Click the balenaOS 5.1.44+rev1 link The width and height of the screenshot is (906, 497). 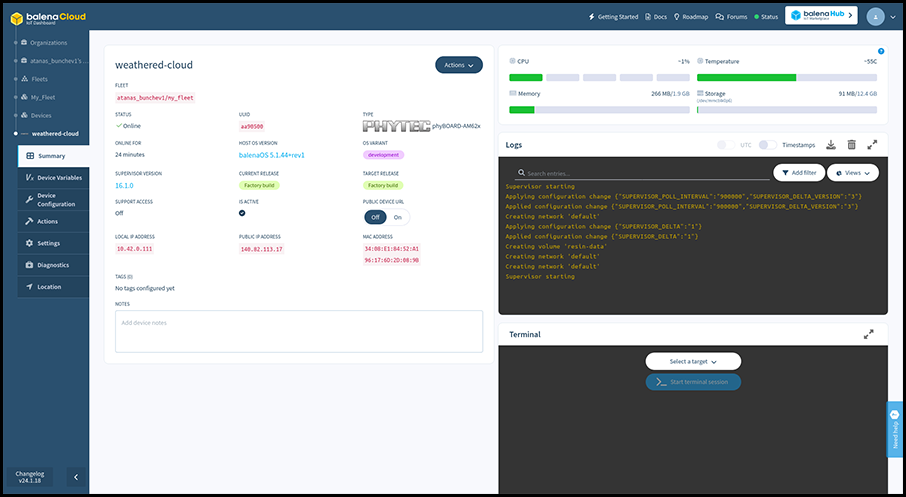tap(272, 155)
